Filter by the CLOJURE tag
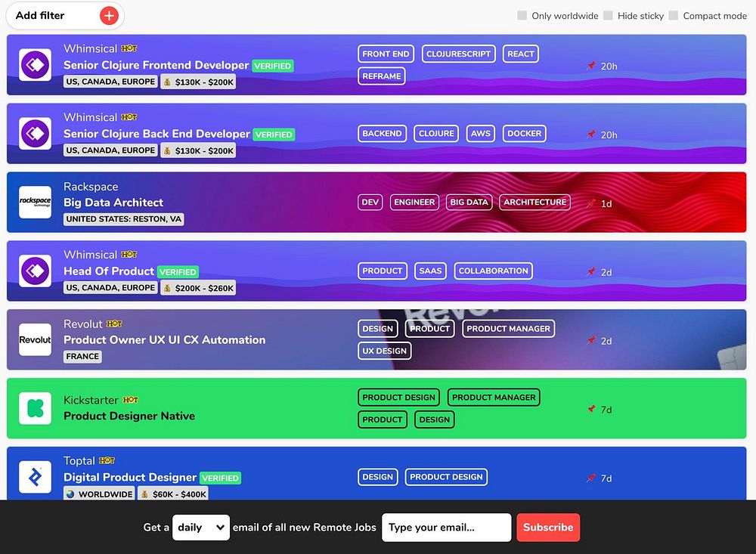756x554 pixels. point(436,134)
